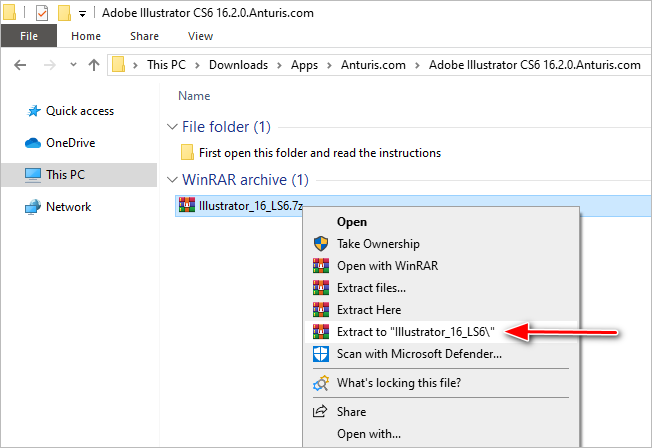Click the OneDrive cloud icon in sidebar
Image resolution: width=652 pixels, height=448 pixels.
click(31, 143)
